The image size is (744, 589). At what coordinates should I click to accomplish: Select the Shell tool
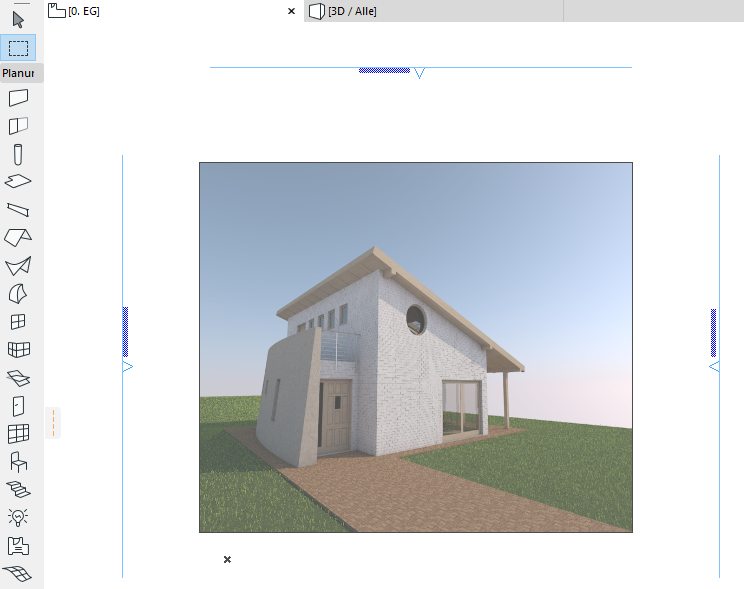click(18, 266)
